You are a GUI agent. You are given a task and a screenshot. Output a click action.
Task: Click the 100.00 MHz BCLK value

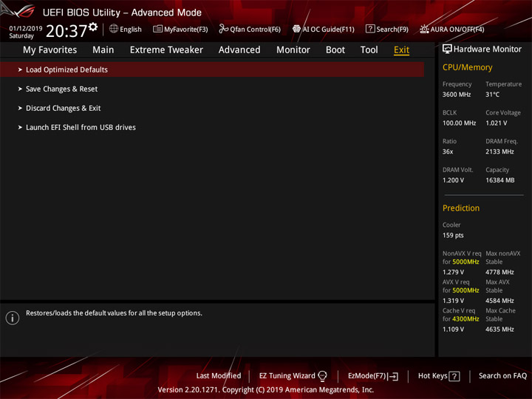pyautogui.click(x=459, y=123)
